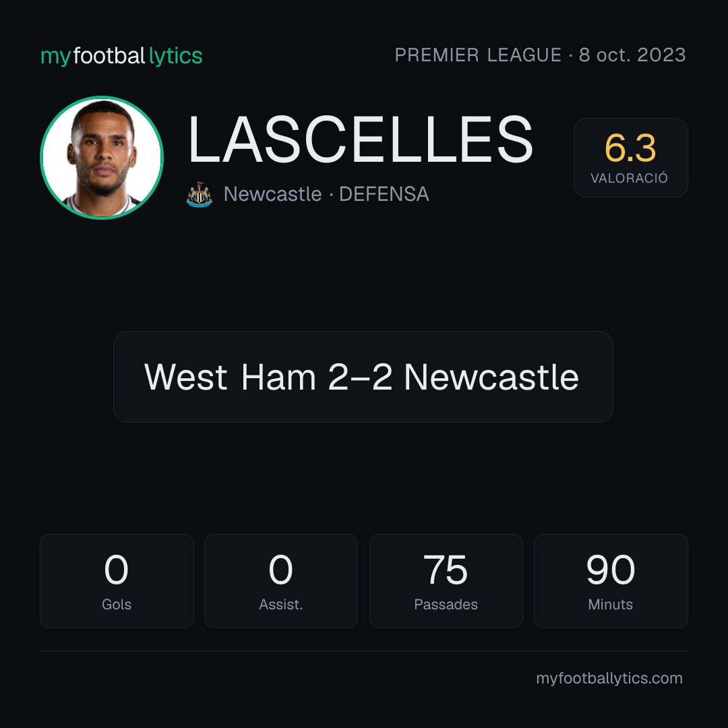Click the yellow 6.3 rating number

630,148
